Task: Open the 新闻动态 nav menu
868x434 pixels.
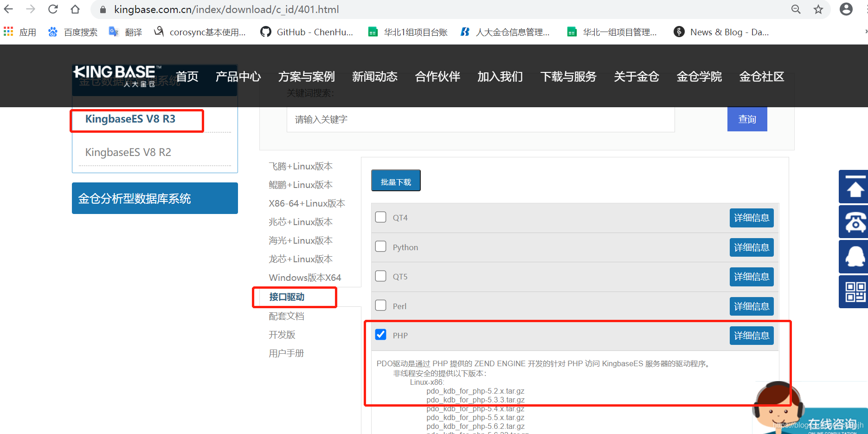Action: point(375,77)
